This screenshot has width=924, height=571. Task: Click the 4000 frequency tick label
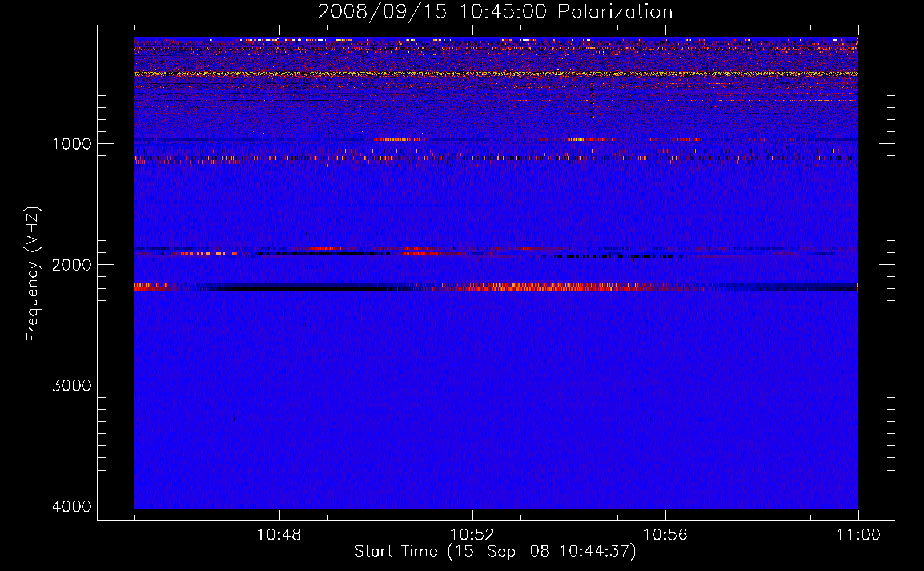(x=72, y=506)
